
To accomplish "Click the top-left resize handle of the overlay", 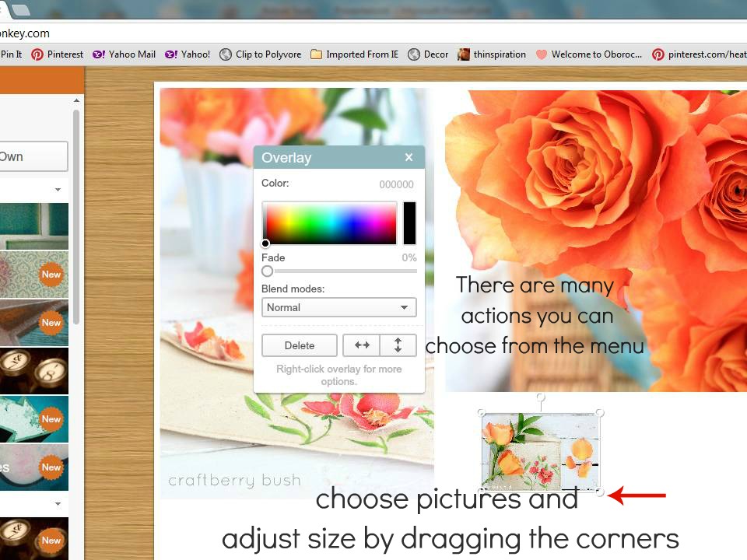I will click(482, 413).
